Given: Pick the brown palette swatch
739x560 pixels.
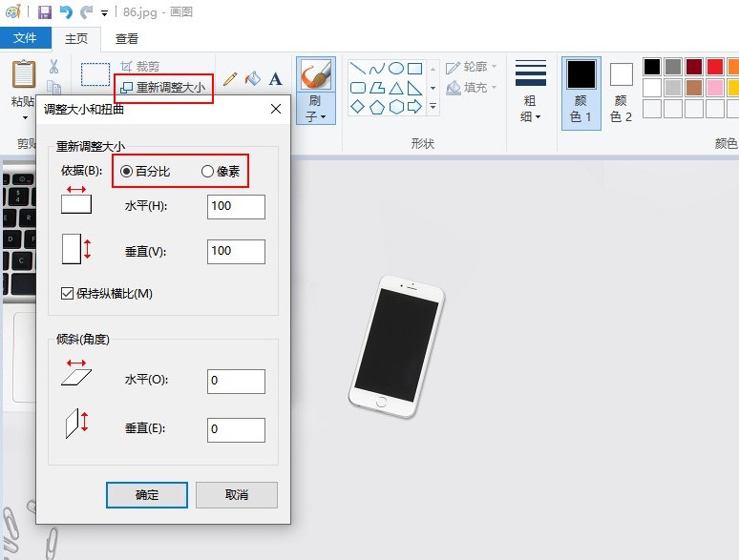Looking at the screenshot, I should click(694, 88).
